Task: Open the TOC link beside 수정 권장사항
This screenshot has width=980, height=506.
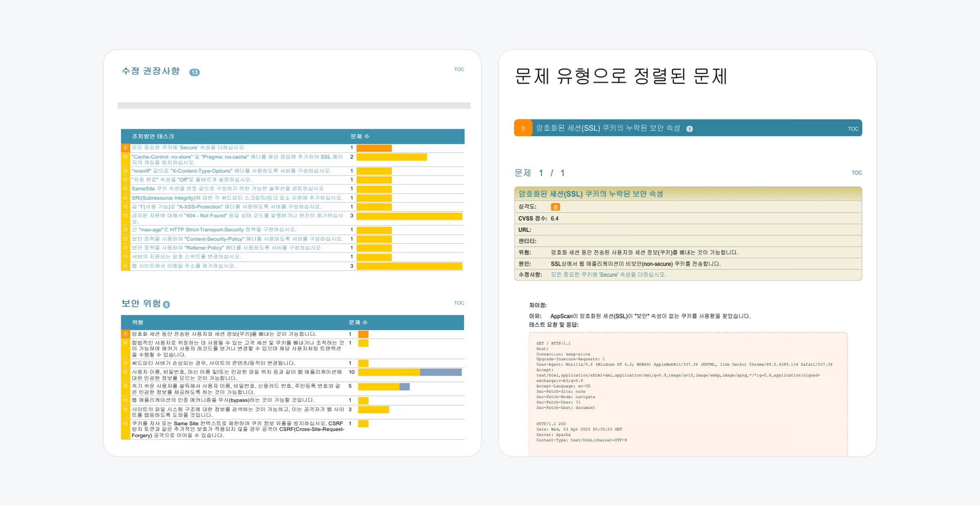Action: pos(459,69)
